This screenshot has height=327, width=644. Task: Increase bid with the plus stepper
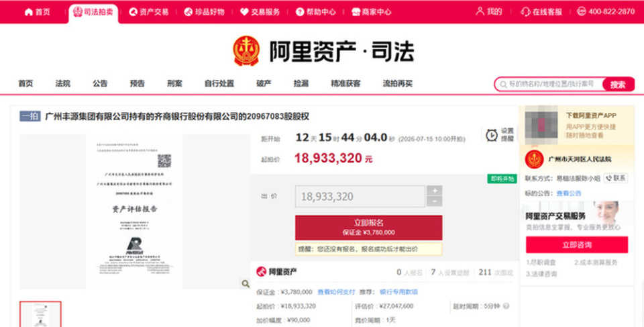click(x=435, y=191)
